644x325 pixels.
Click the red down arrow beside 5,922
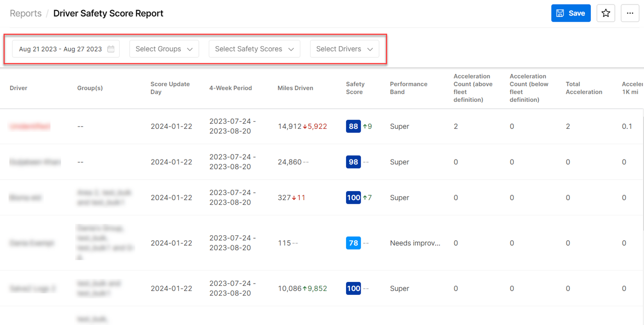(x=305, y=127)
